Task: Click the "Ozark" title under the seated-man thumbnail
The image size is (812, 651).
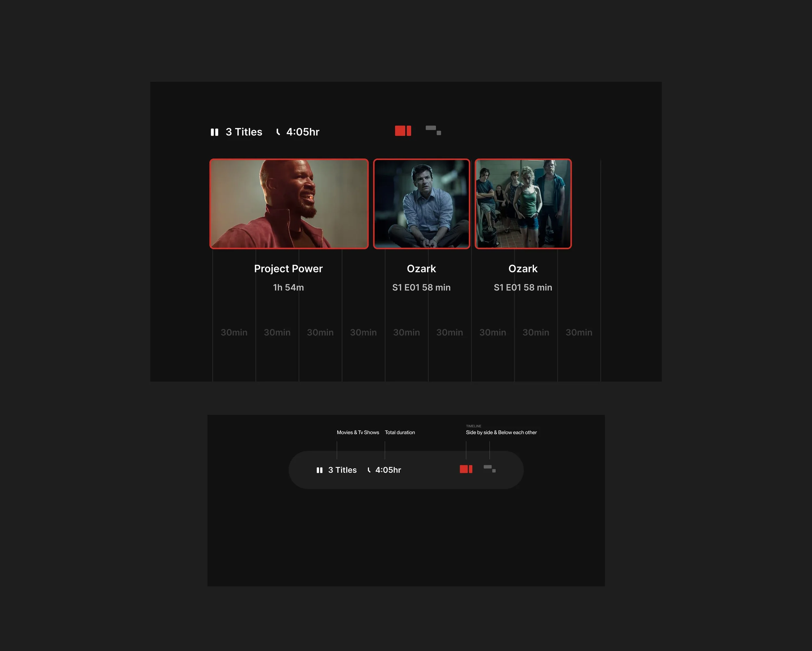Action: click(422, 269)
